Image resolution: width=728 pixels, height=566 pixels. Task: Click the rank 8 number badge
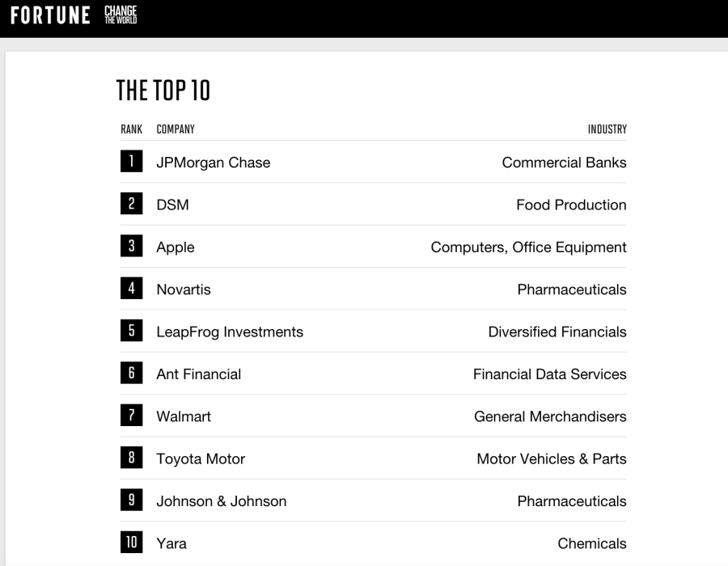pos(131,458)
